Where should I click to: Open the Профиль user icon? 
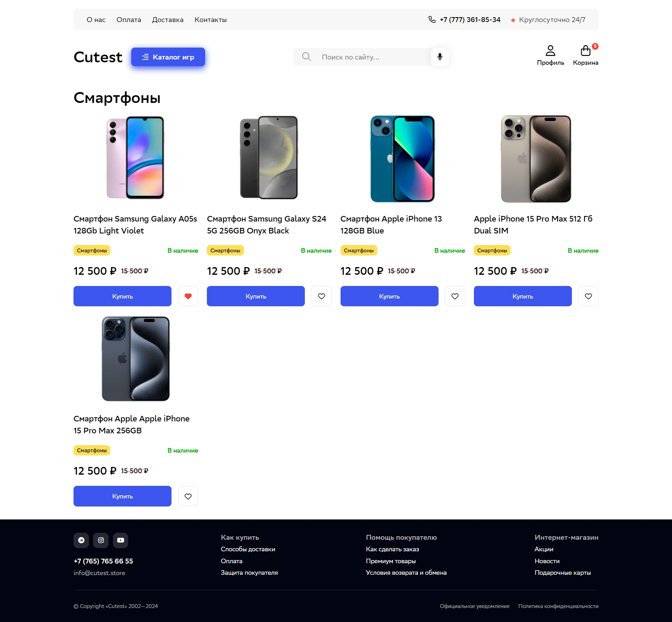tap(550, 51)
